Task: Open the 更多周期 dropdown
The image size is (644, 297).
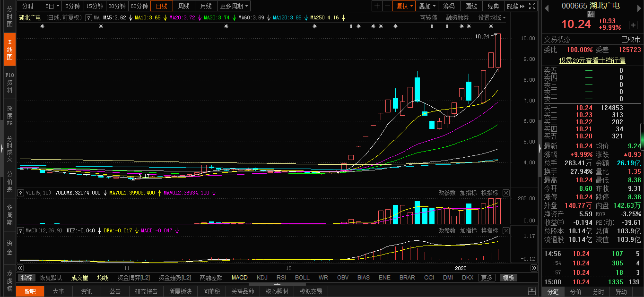Action: point(234,6)
